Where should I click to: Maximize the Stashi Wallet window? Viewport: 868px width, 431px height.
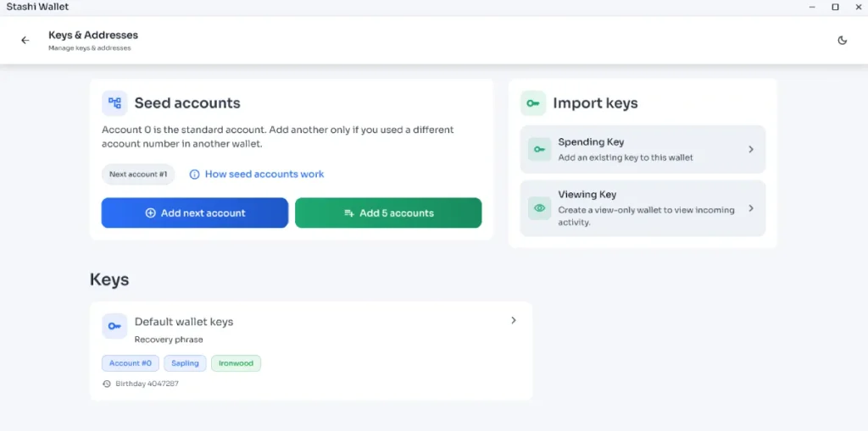coord(835,7)
